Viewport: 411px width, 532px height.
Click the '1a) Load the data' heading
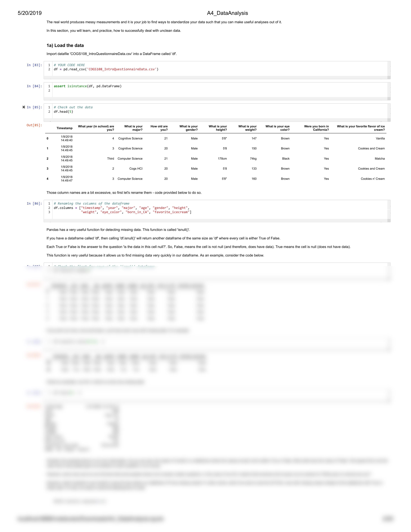[65, 46]
